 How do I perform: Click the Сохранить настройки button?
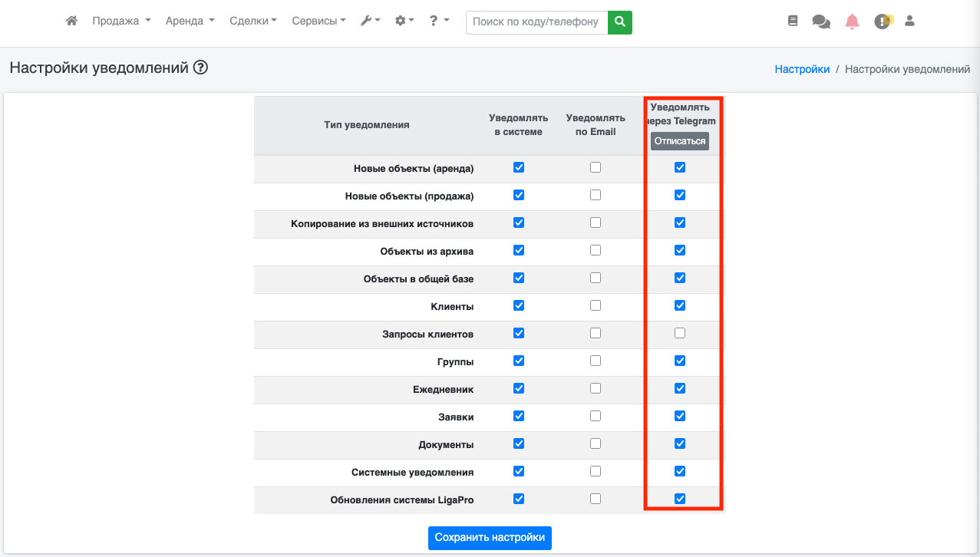490,538
